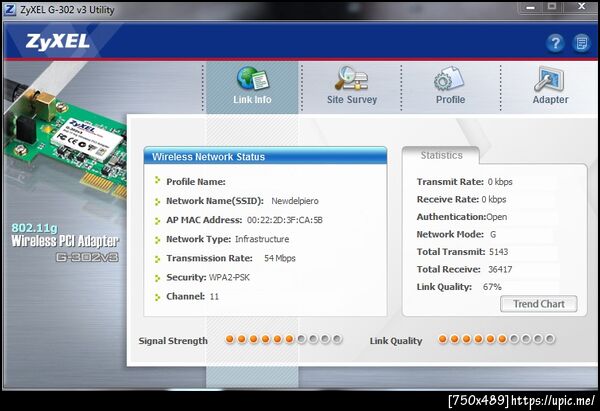Screen dimensions: 600x411
Task: Click the 802.11g Wireless PCI Adapter text
Action: [x=65, y=235]
